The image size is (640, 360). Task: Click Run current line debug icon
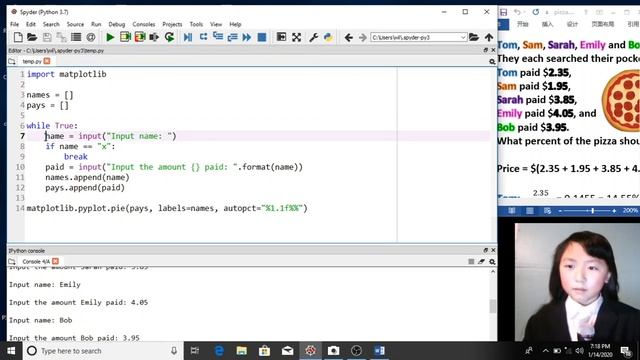click(x=203, y=37)
